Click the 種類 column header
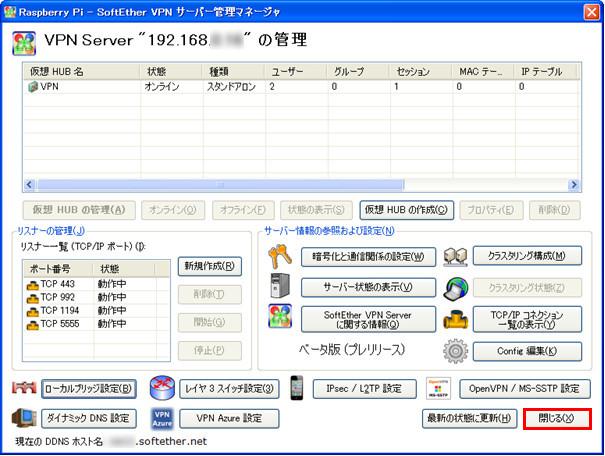 (x=233, y=71)
